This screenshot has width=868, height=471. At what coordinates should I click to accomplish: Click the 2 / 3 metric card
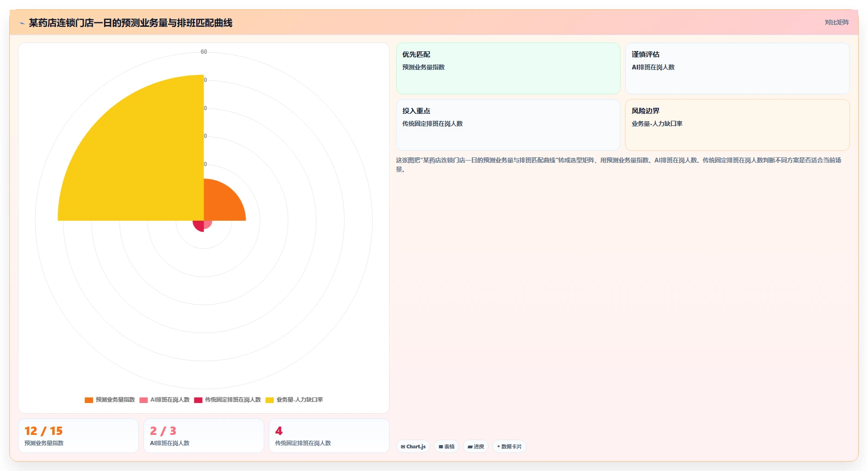tap(204, 436)
